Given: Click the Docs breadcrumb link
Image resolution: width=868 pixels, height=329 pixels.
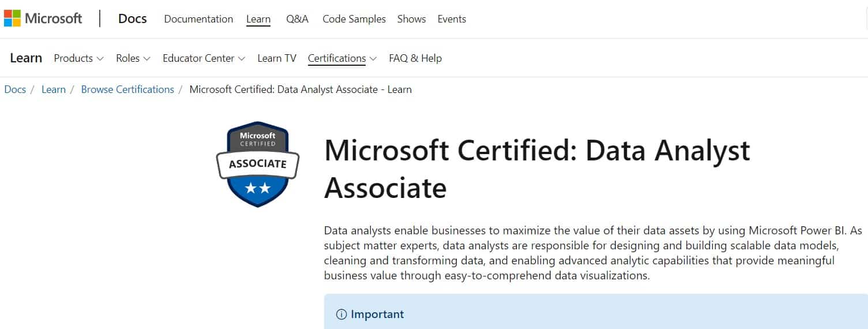Looking at the screenshot, I should (x=15, y=89).
